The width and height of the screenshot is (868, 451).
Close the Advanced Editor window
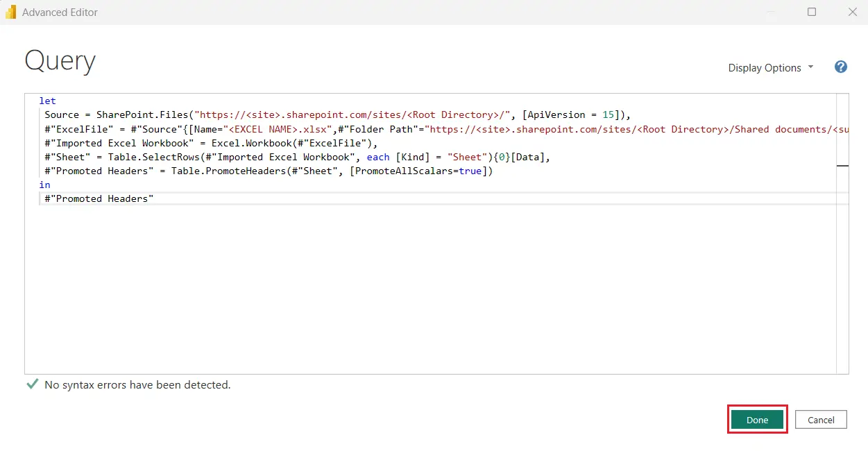pos(852,12)
